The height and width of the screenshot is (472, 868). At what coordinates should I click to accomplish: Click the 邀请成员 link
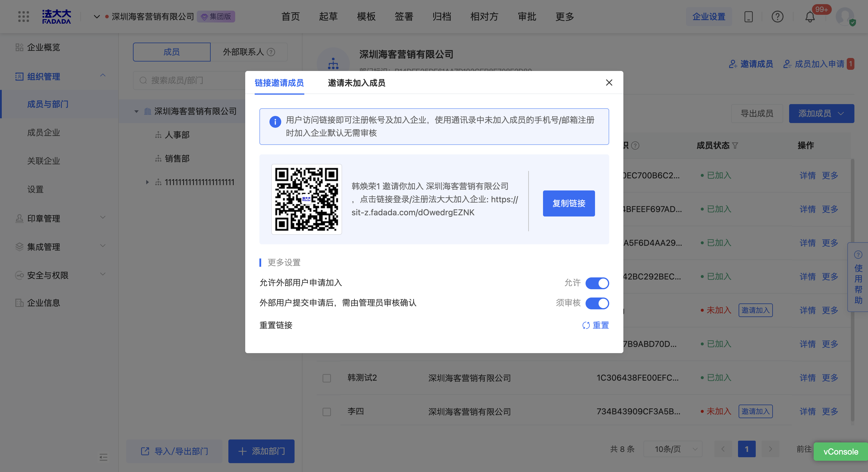point(751,64)
